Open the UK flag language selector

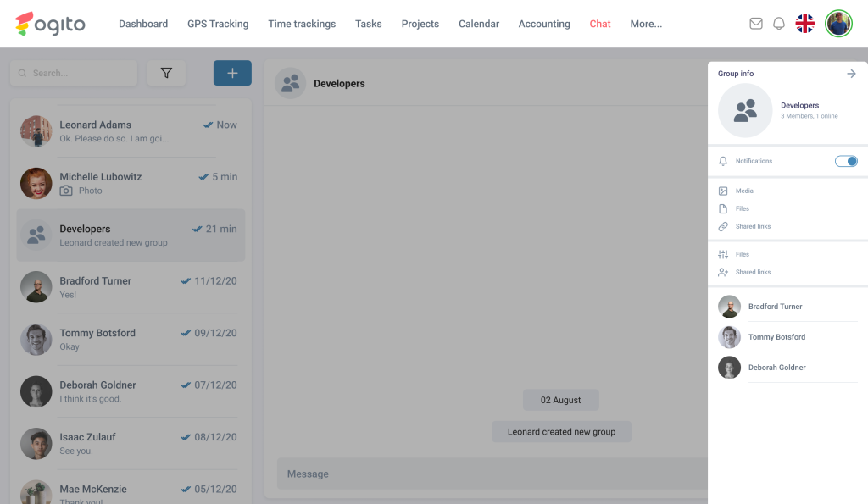804,24
